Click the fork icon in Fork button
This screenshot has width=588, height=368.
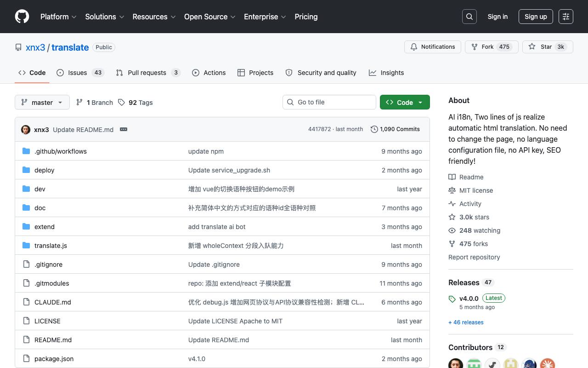tap(475, 47)
